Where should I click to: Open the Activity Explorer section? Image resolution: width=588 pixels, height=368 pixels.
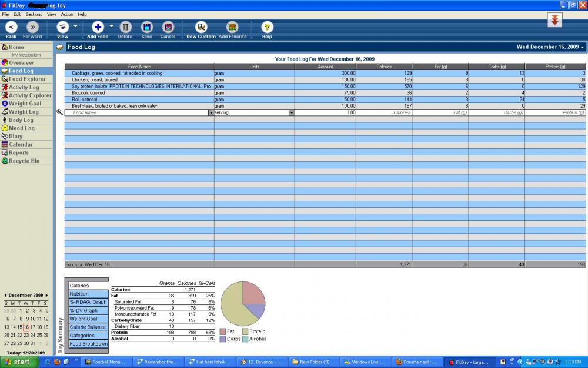click(26, 95)
